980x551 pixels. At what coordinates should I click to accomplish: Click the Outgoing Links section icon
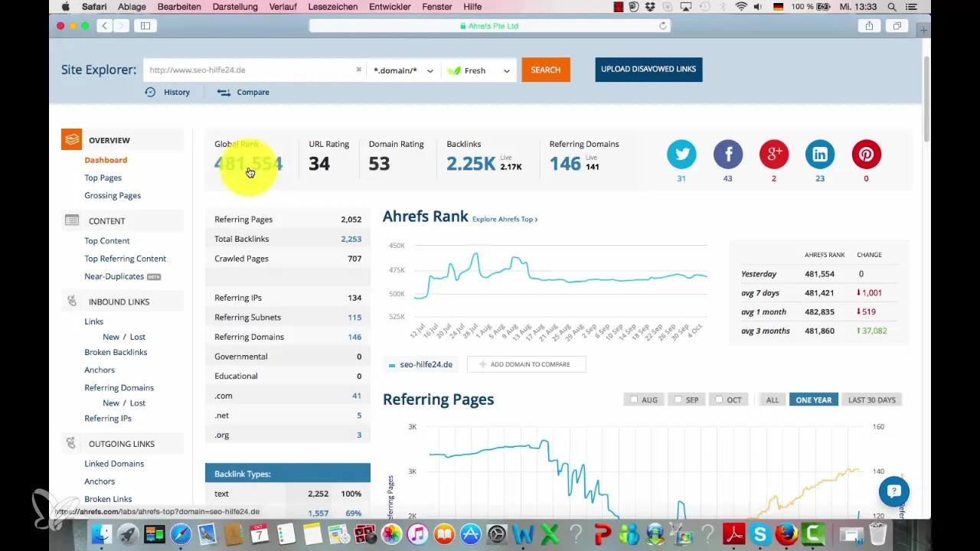click(71, 444)
